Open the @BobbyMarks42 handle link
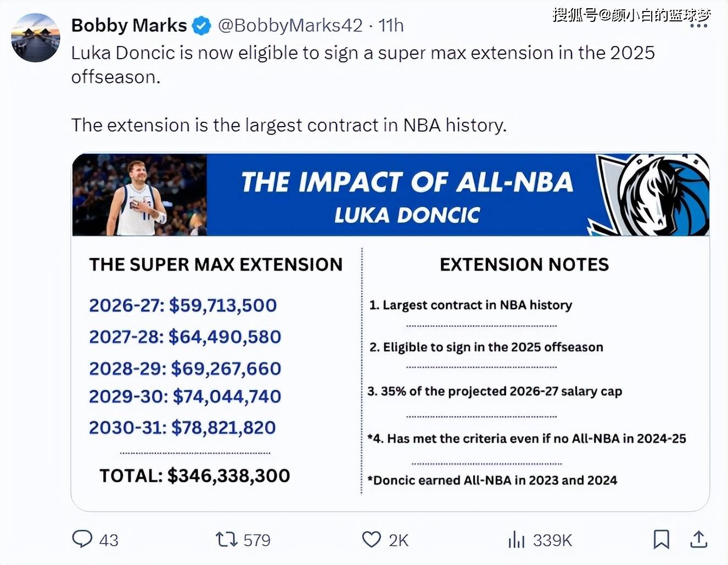The width and height of the screenshot is (728, 565). (290, 25)
